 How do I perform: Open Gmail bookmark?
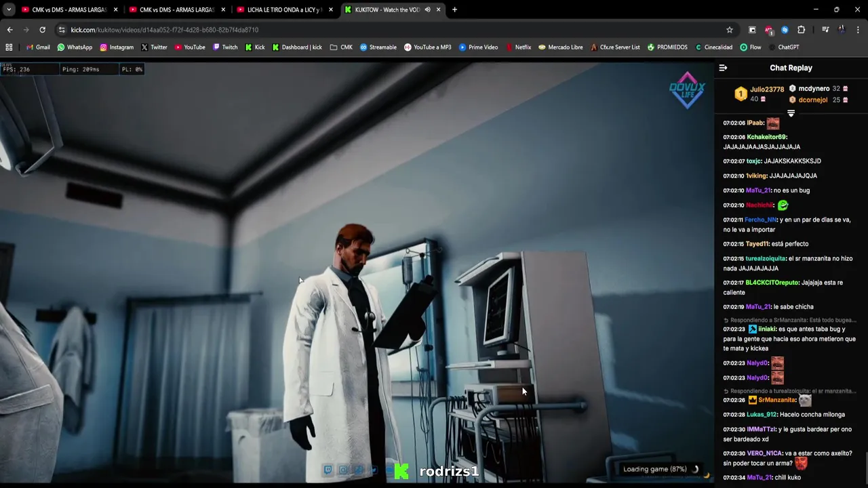(38, 47)
